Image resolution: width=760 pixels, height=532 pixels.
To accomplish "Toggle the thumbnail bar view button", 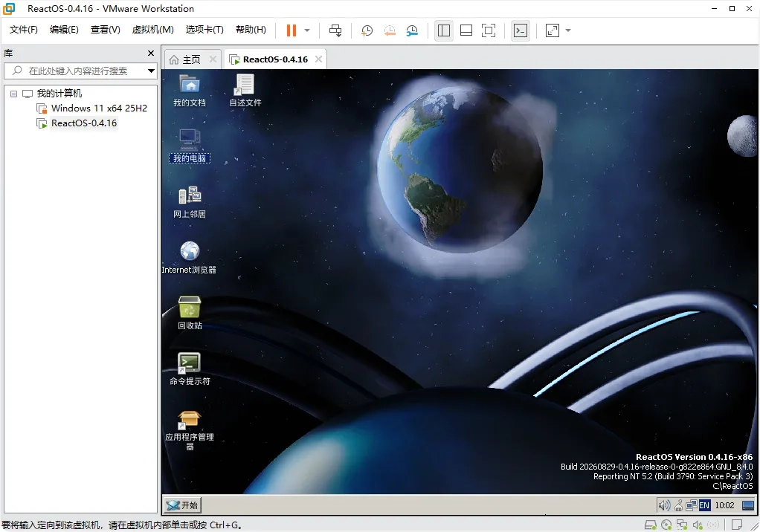I will tap(466, 30).
